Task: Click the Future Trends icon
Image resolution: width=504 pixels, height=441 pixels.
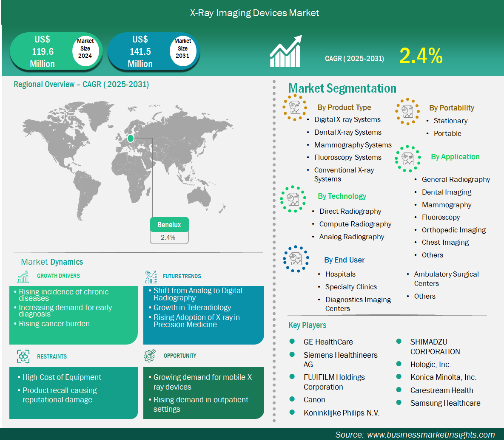Action: [151, 277]
